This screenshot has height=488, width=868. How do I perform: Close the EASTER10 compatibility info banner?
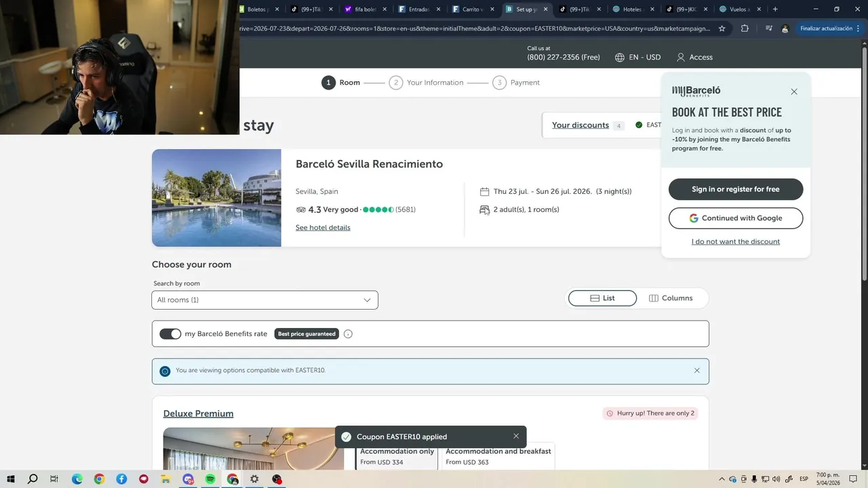696,371
